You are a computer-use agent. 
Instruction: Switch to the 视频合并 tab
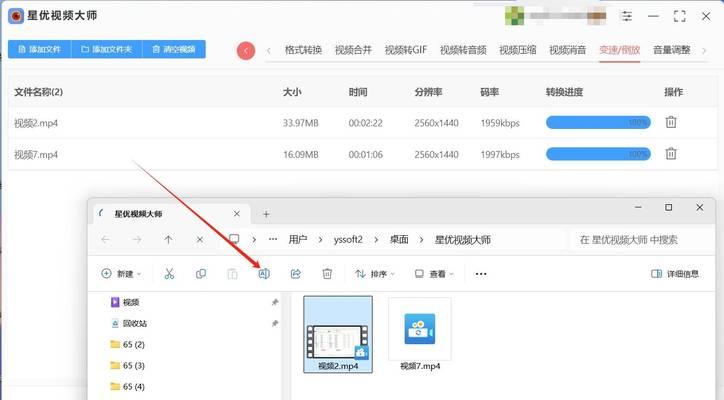[x=353, y=50]
